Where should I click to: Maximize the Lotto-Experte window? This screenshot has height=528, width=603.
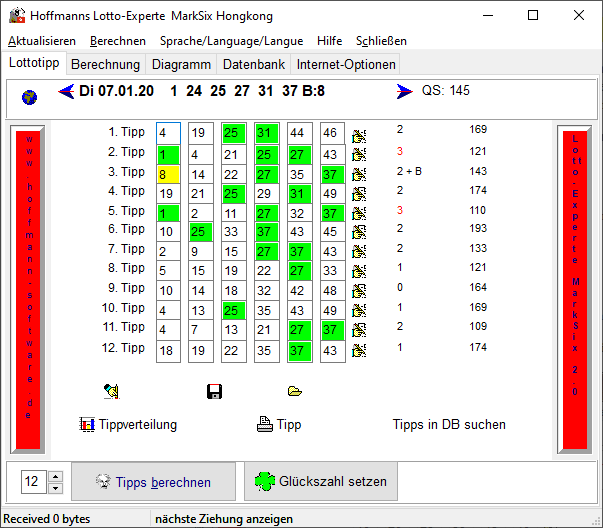533,15
